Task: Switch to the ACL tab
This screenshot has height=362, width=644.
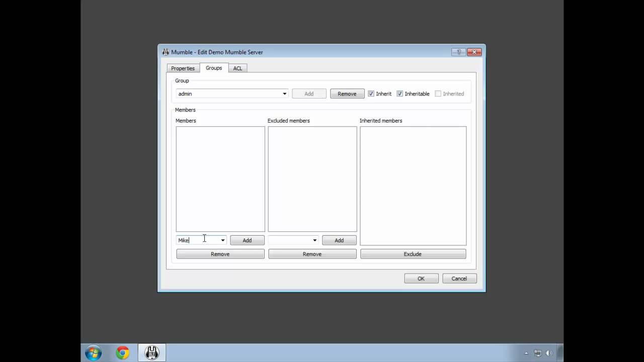Action: (x=237, y=68)
